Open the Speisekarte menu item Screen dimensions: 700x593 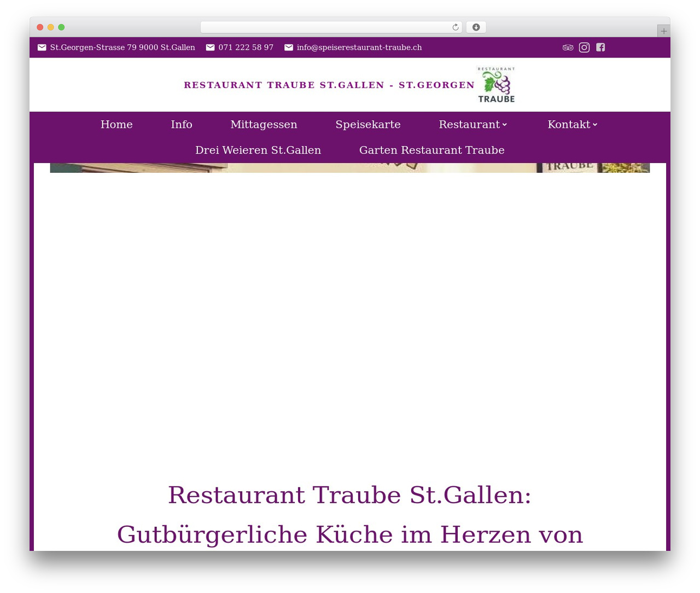[368, 125]
